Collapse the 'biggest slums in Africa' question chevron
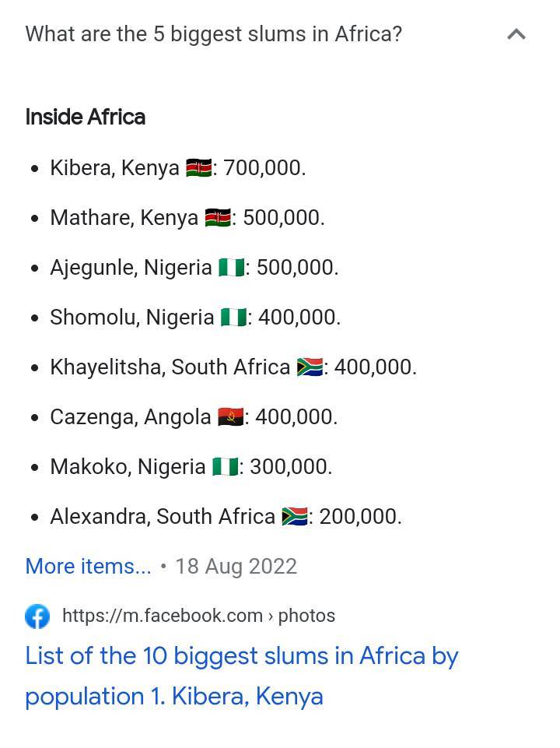 tap(516, 34)
